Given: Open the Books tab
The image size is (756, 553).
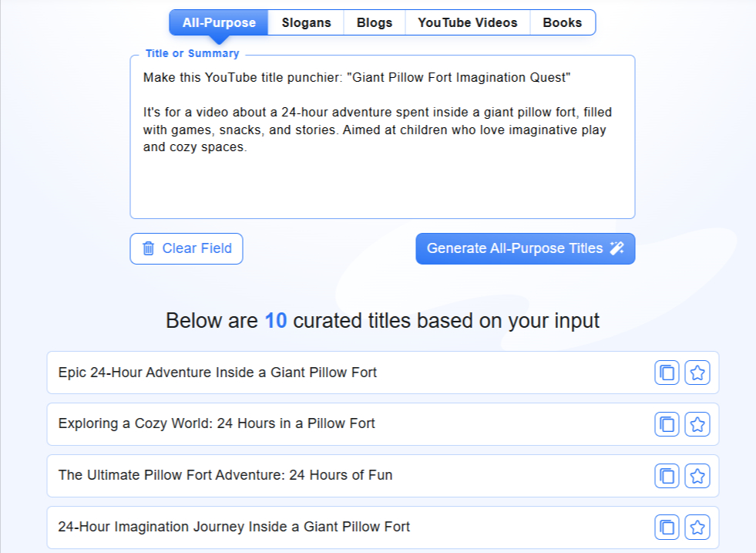Looking at the screenshot, I should point(563,22).
